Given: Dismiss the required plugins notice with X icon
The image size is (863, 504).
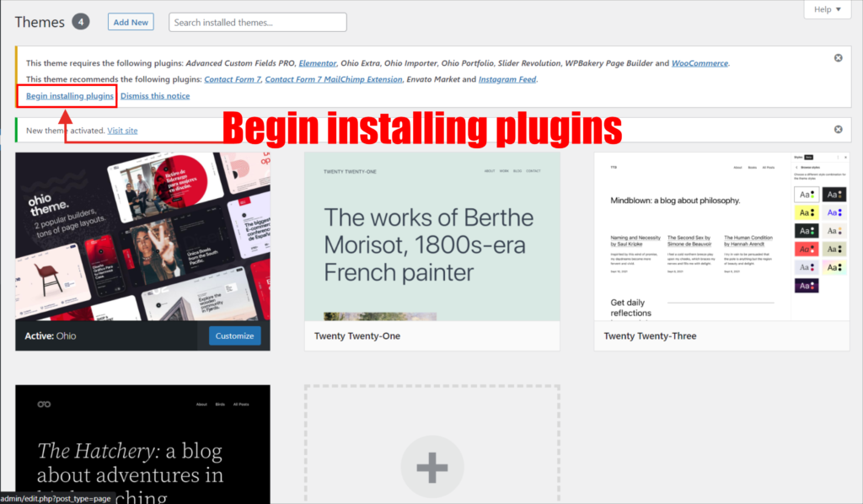Looking at the screenshot, I should [x=838, y=57].
